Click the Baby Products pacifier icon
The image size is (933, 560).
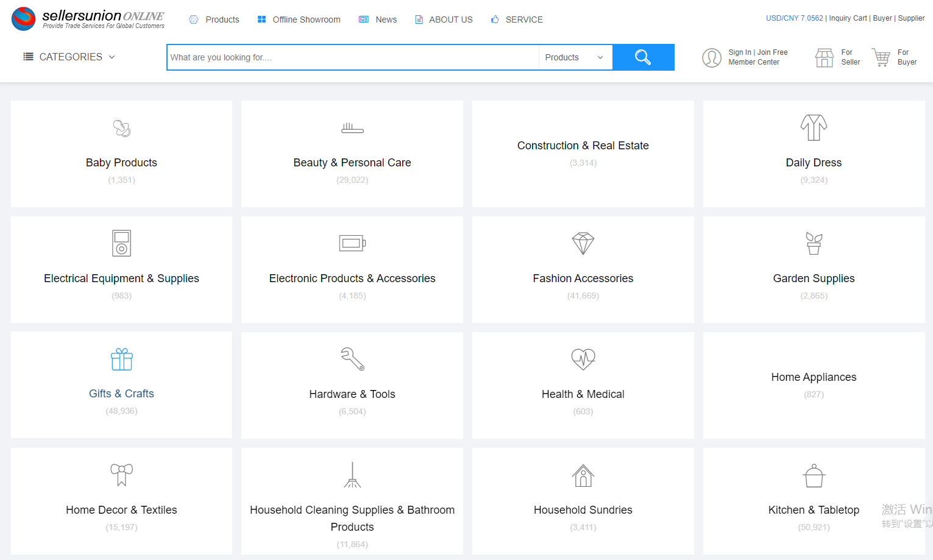pos(122,129)
